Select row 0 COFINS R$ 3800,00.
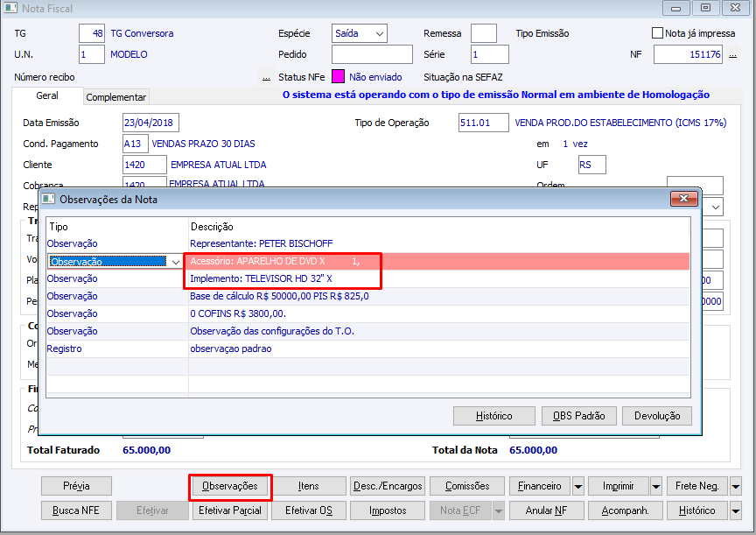 (367, 313)
